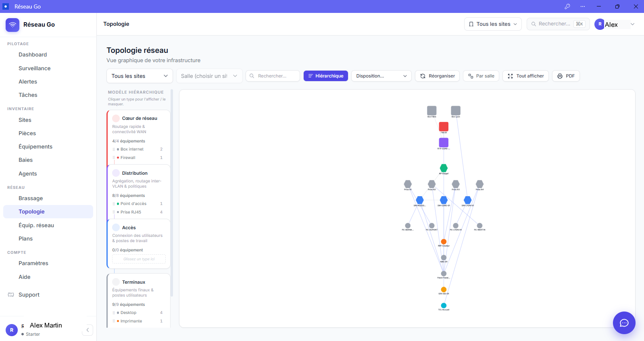Select the SW-CORE-01 switch node
The width and height of the screenshot is (644, 341).
[444, 200]
